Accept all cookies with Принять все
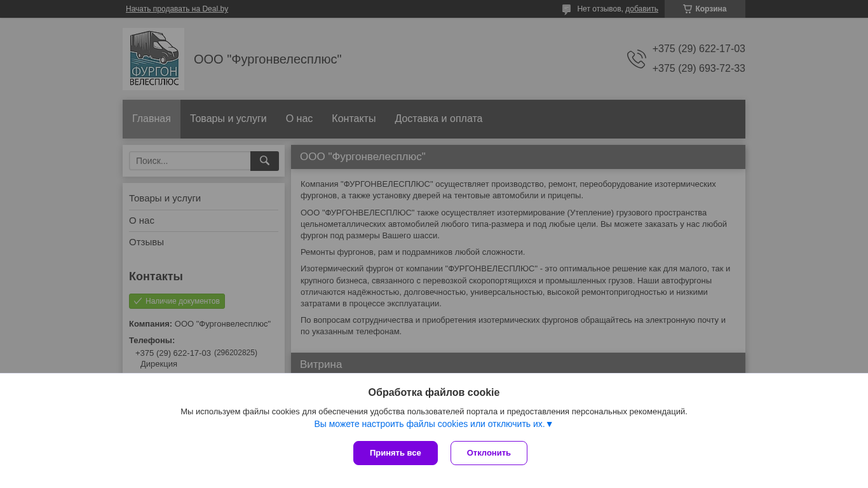The height and width of the screenshot is (488, 868). click(x=395, y=453)
